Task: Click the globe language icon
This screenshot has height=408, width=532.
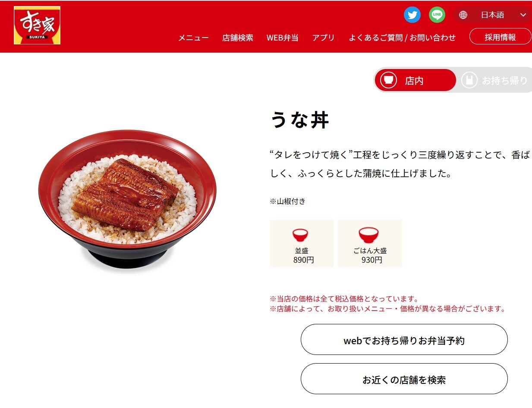Action: [x=463, y=15]
